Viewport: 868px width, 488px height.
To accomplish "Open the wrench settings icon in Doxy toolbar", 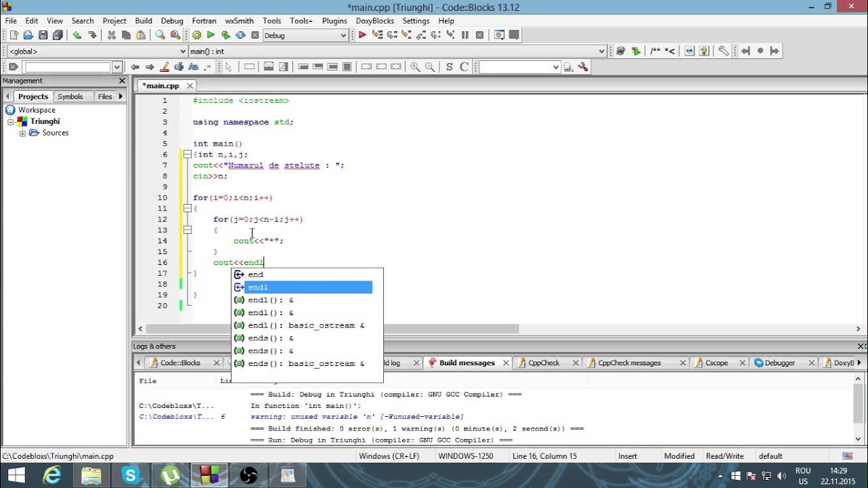I will pyautogui.click(x=724, y=51).
